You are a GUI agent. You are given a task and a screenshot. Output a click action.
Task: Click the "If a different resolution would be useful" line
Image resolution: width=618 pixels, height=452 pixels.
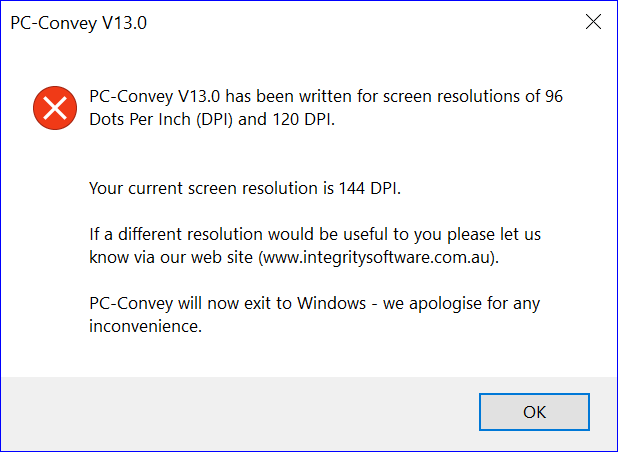click(315, 234)
